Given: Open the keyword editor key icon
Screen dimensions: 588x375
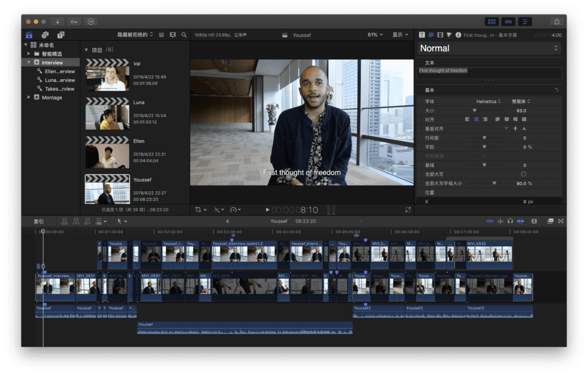Looking at the screenshot, I should tap(74, 22).
